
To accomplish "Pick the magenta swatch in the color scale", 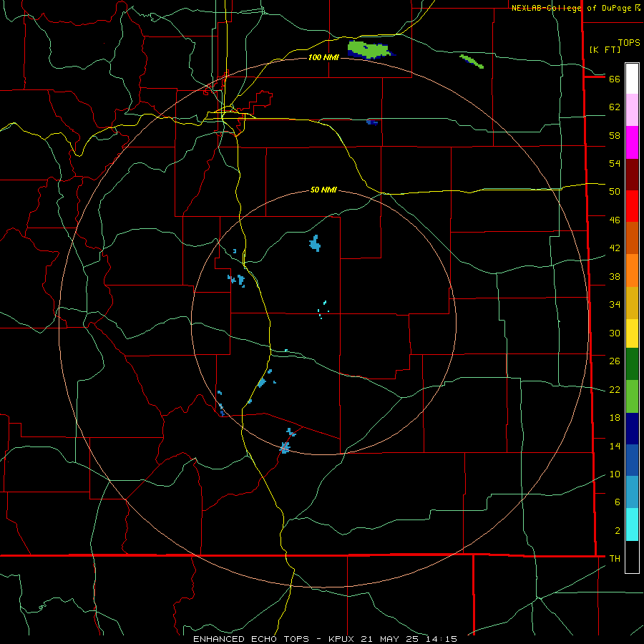I will [632, 142].
